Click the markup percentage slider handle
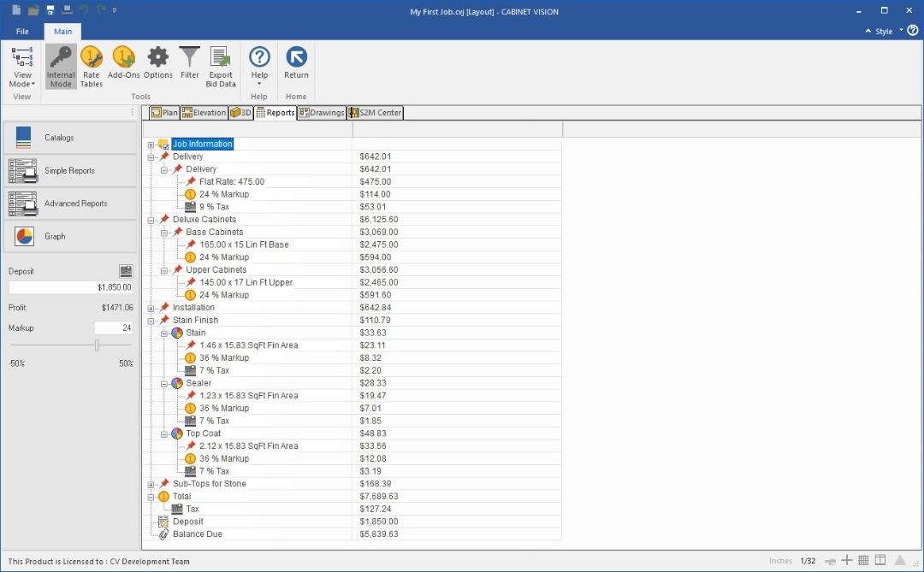Viewport: 924px width, 572px height. point(97,345)
